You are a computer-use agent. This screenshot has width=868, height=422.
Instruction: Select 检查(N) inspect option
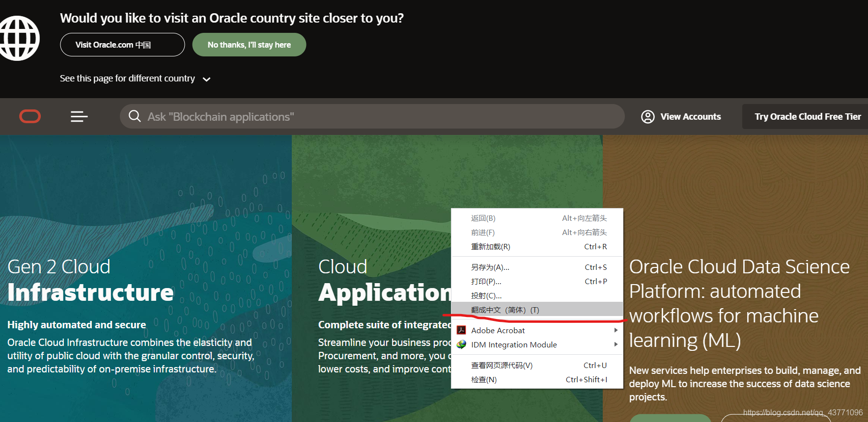(x=537, y=379)
